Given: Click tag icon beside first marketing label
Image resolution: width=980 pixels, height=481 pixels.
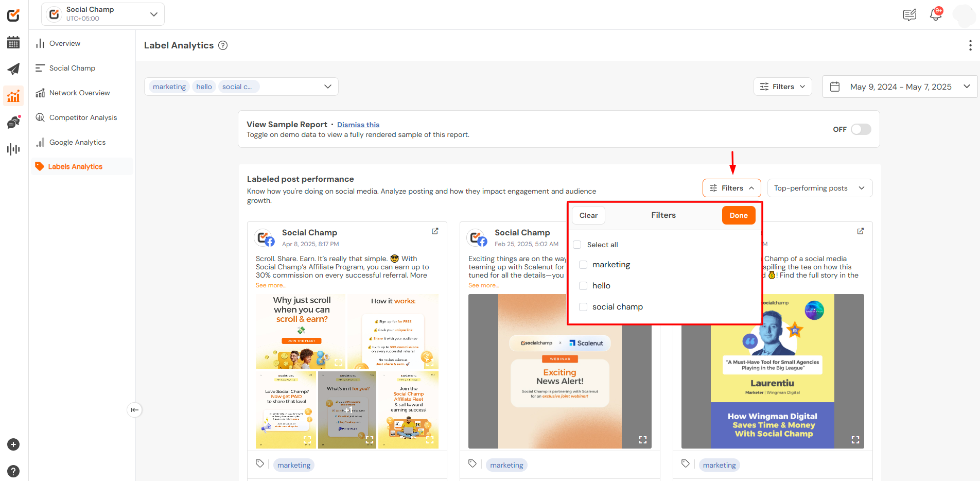Looking at the screenshot, I should click(260, 464).
